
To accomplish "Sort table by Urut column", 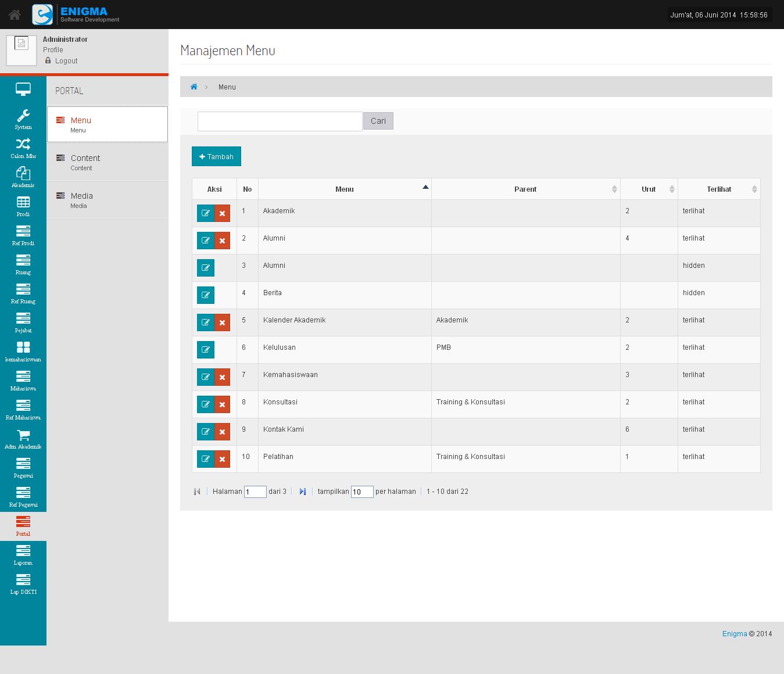I will (649, 189).
